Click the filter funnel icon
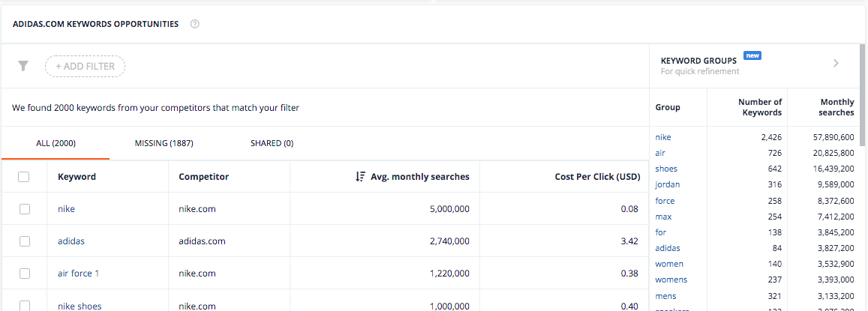 click(x=23, y=67)
